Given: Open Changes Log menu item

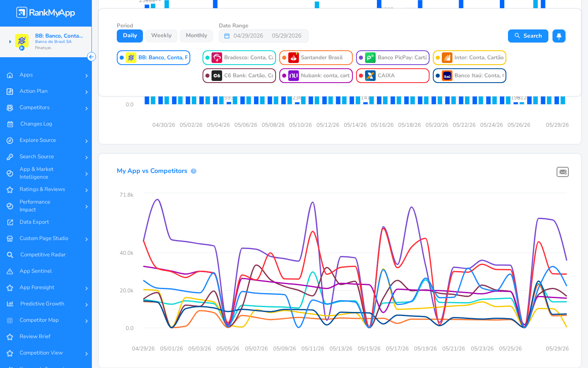Looking at the screenshot, I should tap(36, 124).
